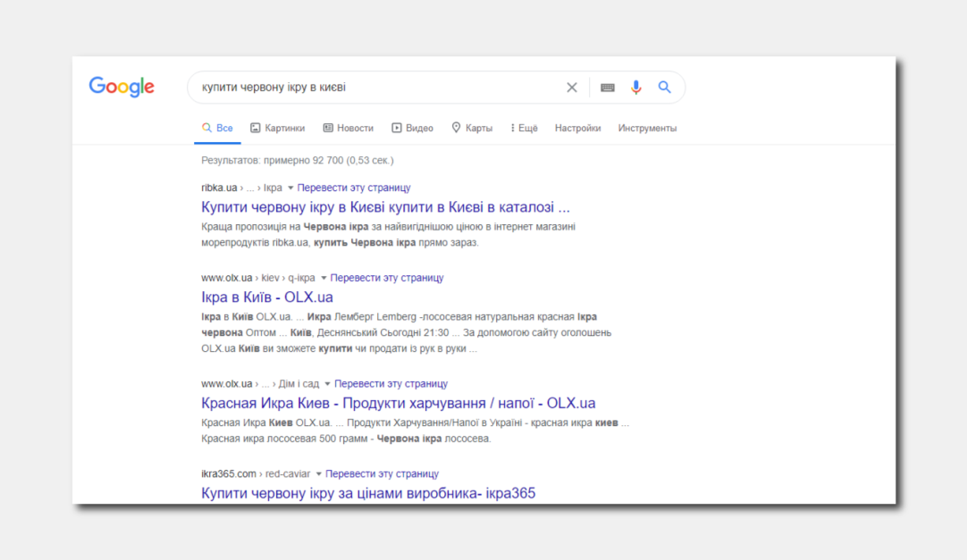Expand dropdown arrow next to Дім і сад breadcrumb
The width and height of the screenshot is (967, 560).
327,384
